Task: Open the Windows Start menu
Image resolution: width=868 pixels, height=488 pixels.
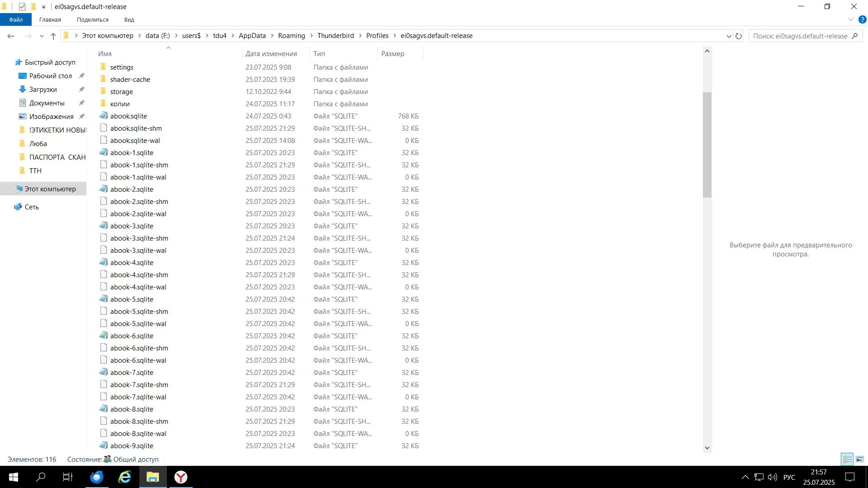Action: 14,477
